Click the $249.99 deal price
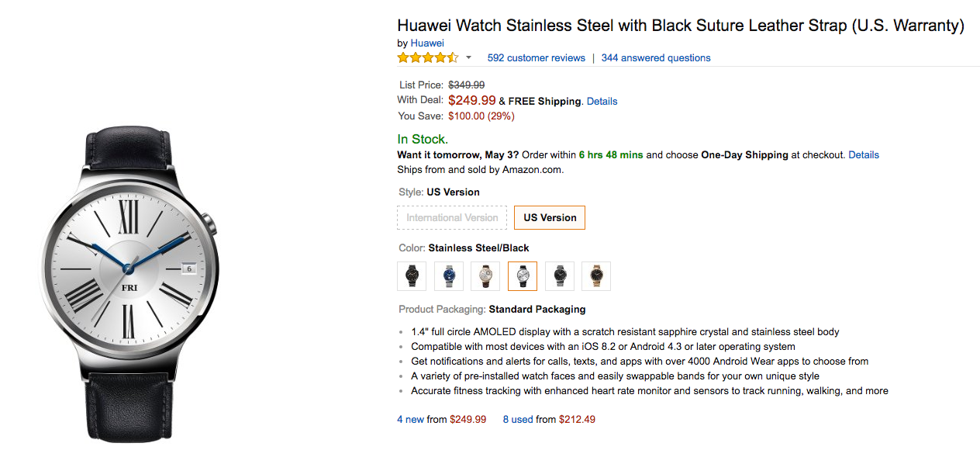This screenshot has width=980, height=464. coord(472,100)
